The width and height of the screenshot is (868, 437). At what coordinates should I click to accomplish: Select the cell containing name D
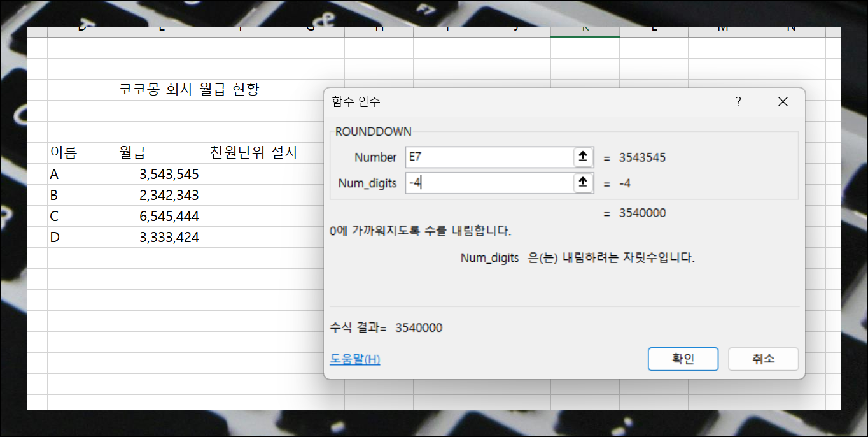click(x=81, y=237)
